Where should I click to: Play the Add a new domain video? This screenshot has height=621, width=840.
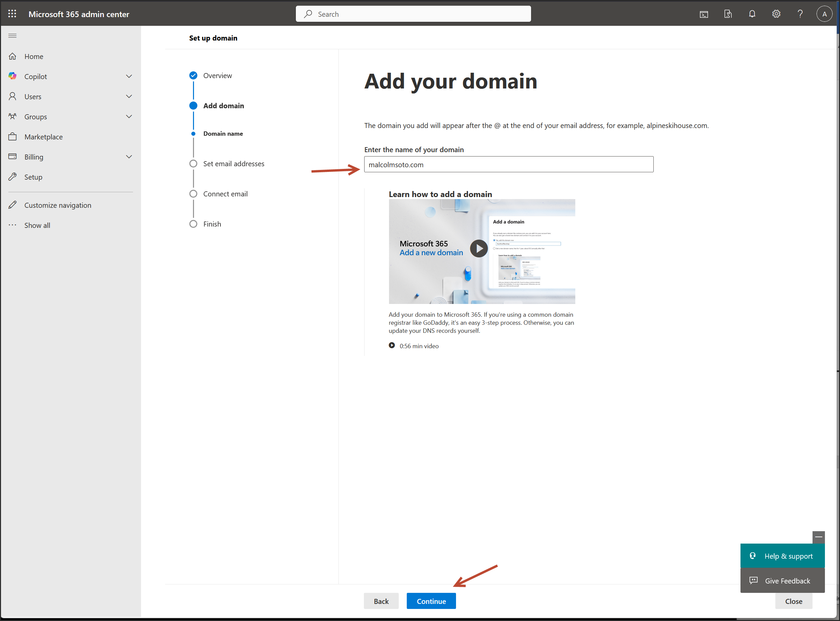point(478,248)
